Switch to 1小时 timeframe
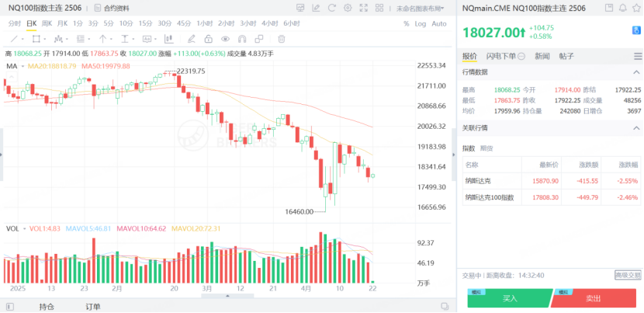Screen dimensions: 644x313 pos(205,23)
